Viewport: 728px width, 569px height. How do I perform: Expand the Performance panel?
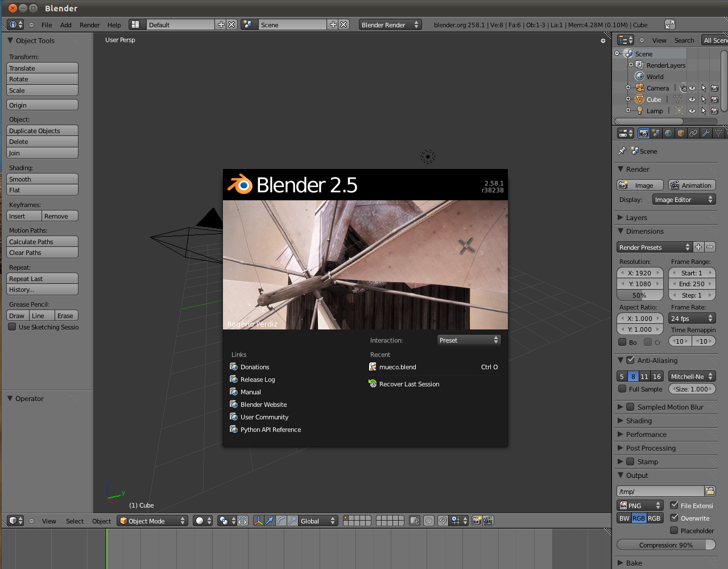(x=621, y=434)
